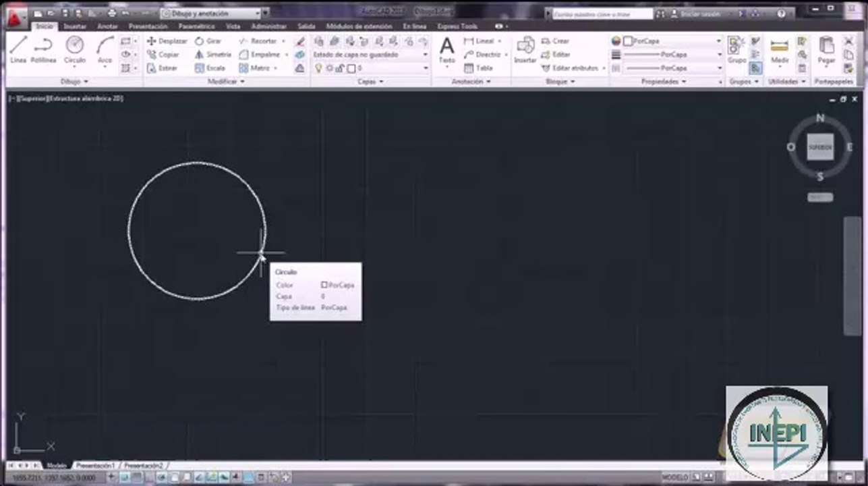Viewport: 868px width, 486px height.
Task: Open the Estado de capa no guardado dropdown
Action: click(x=370, y=55)
